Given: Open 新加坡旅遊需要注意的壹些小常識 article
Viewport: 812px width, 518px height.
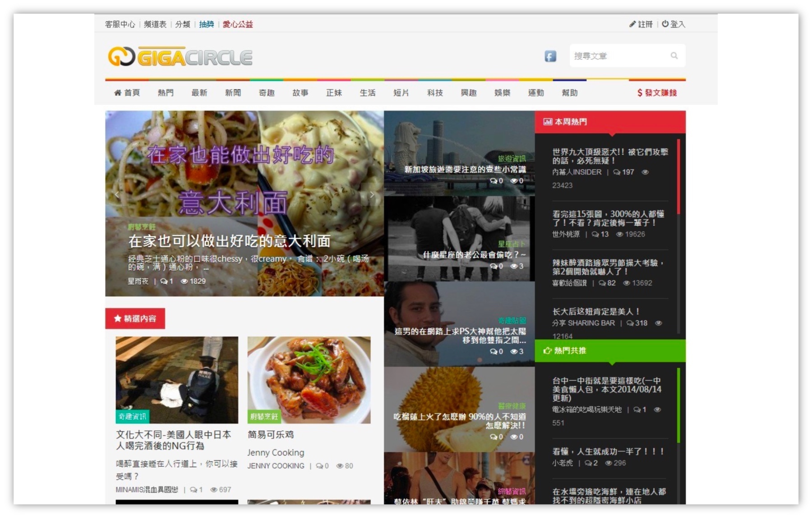Looking at the screenshot, I should click(x=465, y=170).
